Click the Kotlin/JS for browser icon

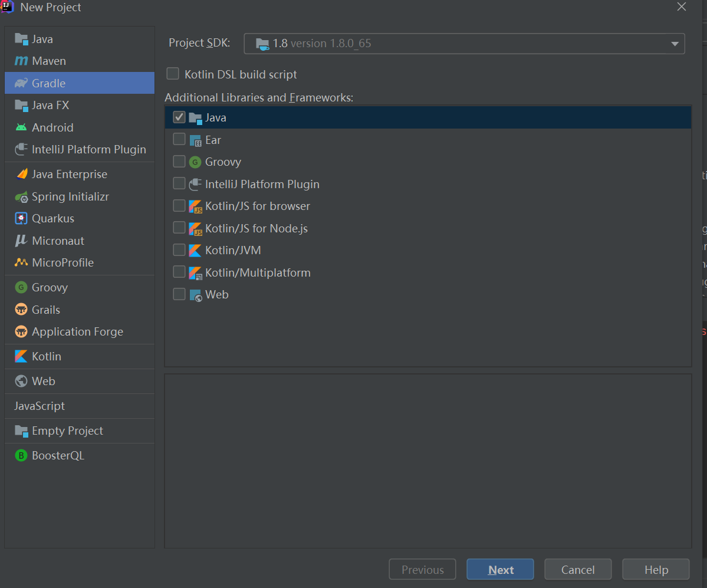click(195, 206)
